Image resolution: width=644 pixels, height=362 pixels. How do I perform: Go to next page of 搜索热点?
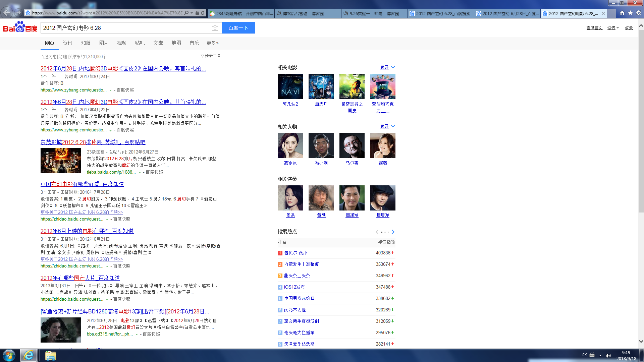(393, 232)
